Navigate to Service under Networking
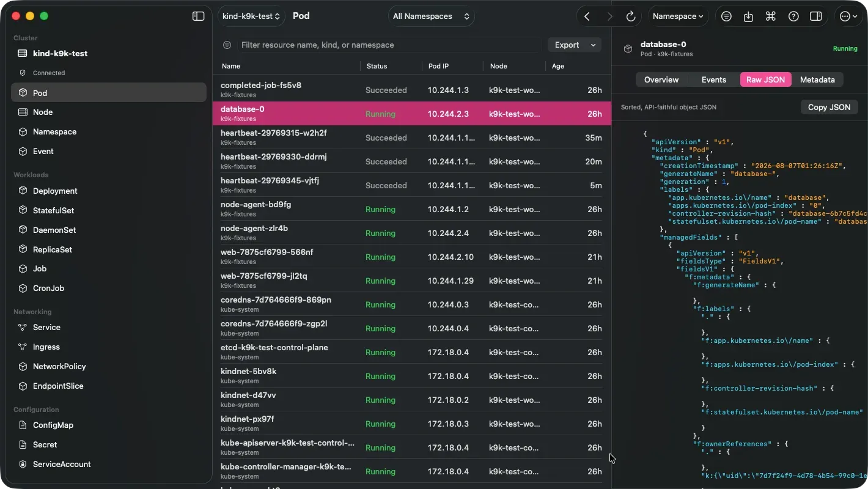This screenshot has height=489, width=868. coord(109,327)
